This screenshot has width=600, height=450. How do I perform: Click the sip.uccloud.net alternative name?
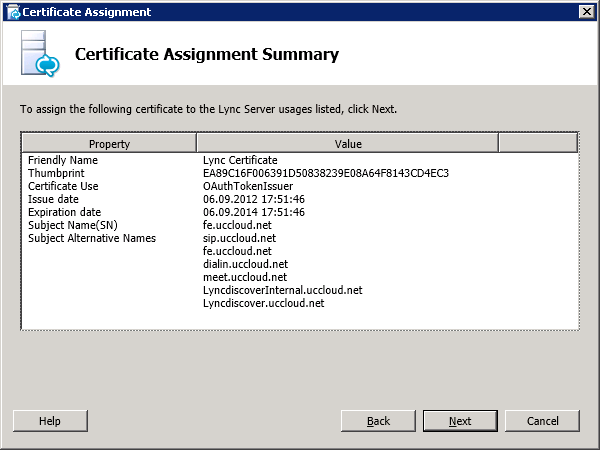click(239, 238)
